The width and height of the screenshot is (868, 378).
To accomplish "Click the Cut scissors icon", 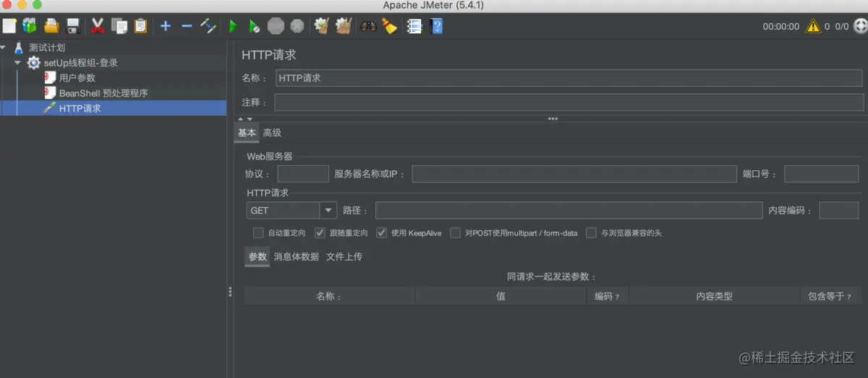I will coord(98,26).
